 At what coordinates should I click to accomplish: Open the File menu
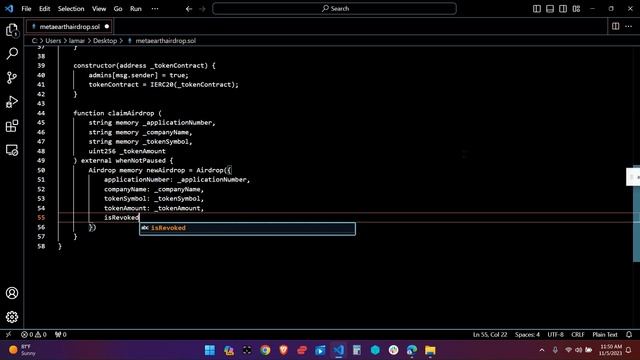pos(26,9)
